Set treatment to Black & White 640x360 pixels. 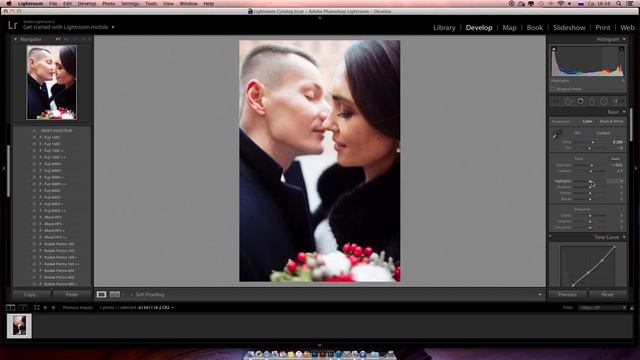point(611,121)
